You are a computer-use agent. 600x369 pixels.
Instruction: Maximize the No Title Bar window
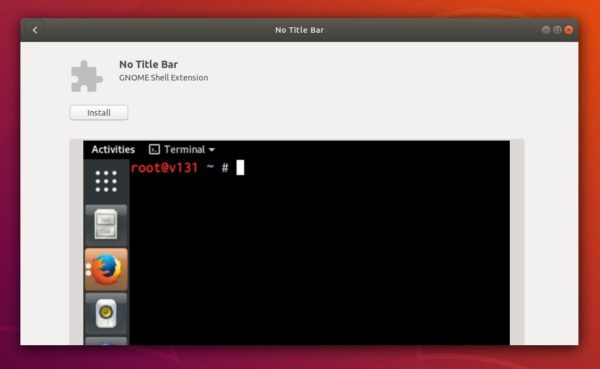coord(558,30)
